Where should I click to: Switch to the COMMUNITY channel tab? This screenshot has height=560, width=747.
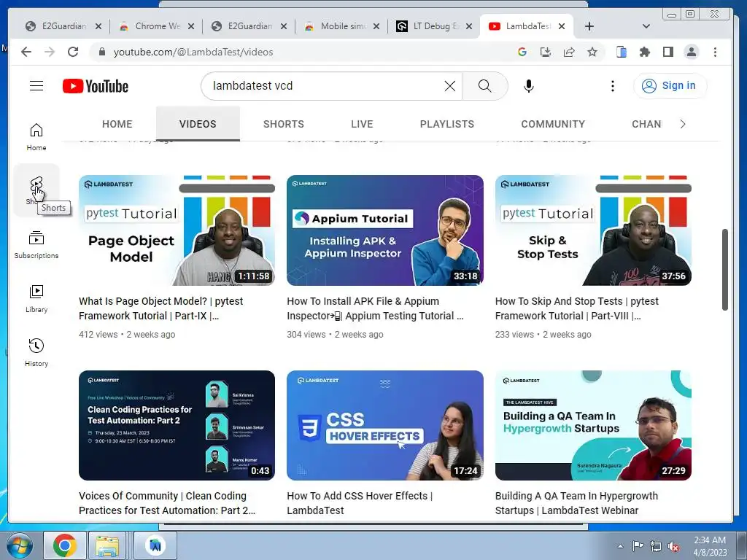click(x=553, y=124)
